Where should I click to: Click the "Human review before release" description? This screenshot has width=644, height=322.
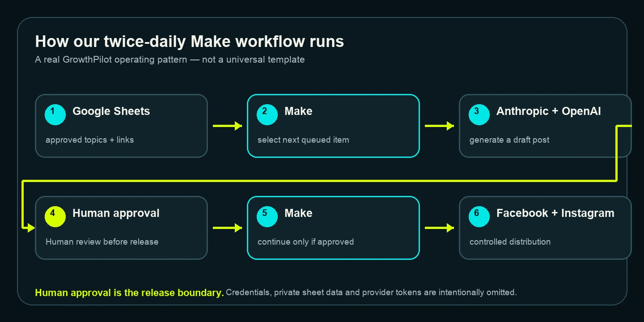102,242
